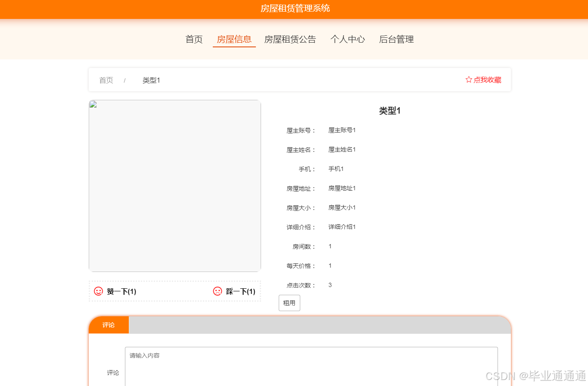Switch to the orange 评论 tab
Image resolution: width=588 pixels, height=386 pixels.
tap(109, 325)
